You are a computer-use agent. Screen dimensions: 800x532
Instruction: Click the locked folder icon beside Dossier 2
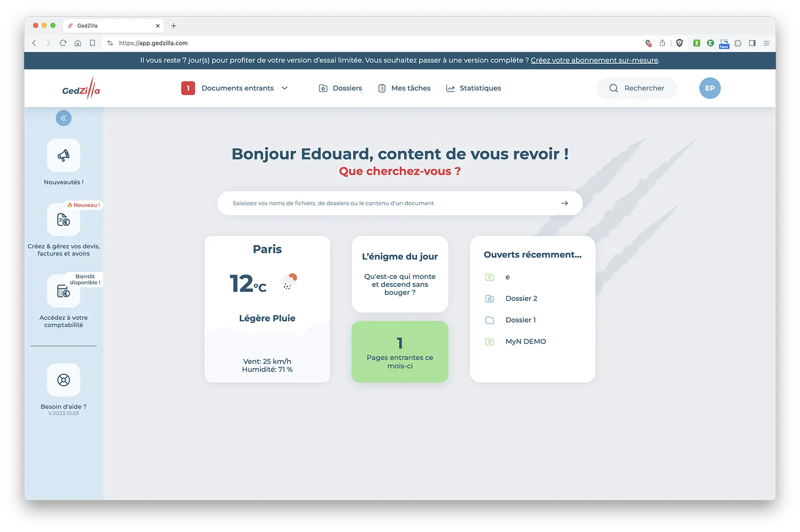point(489,298)
